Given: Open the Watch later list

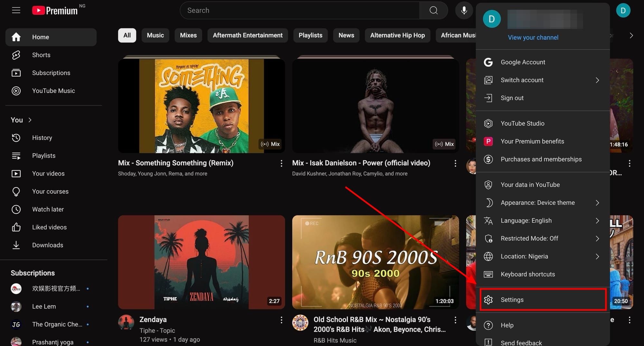Looking at the screenshot, I should [x=51, y=209].
